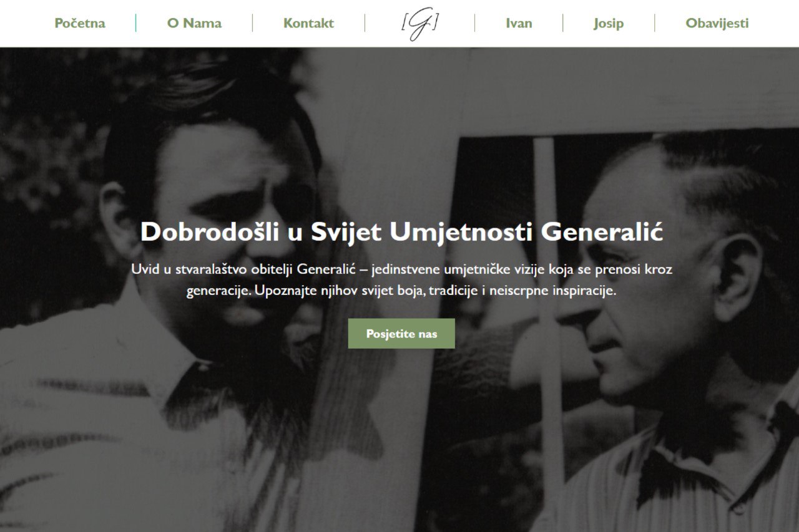Click the divider between Kontakt and the logo
Image resolution: width=799 pixels, height=532 pixels.
click(x=365, y=23)
